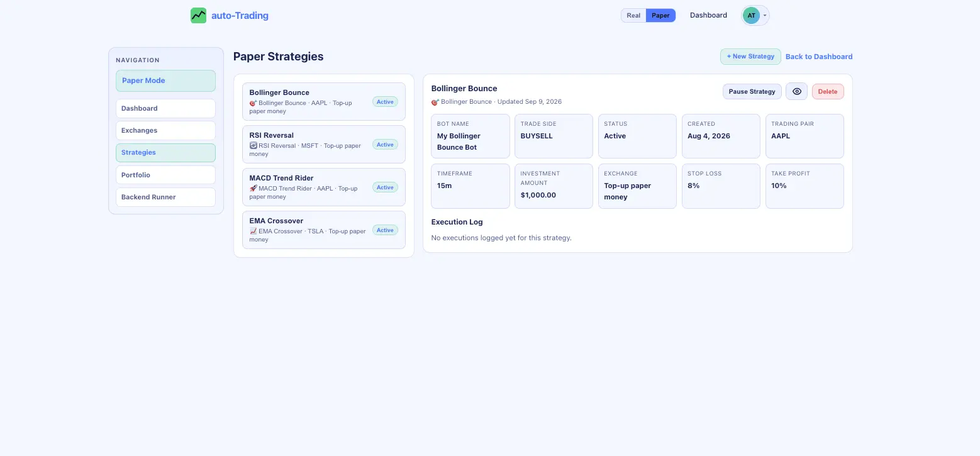This screenshot has height=456, width=980.
Task: Select the EMA Crossover strategy card
Action: [324, 230]
